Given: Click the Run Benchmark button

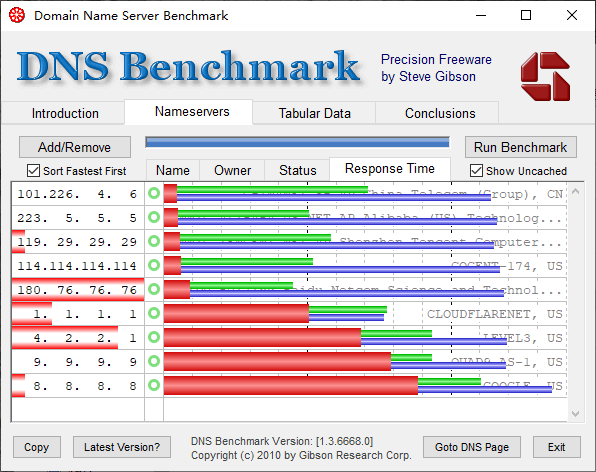Looking at the screenshot, I should click(521, 147).
